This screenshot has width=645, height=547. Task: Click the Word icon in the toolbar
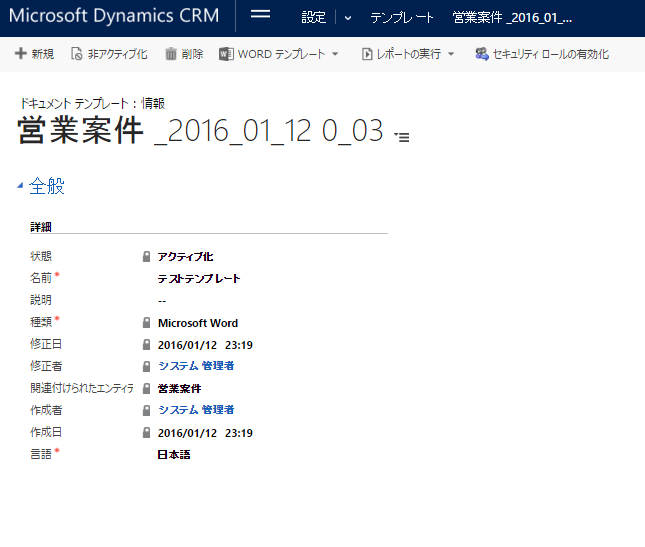226,54
